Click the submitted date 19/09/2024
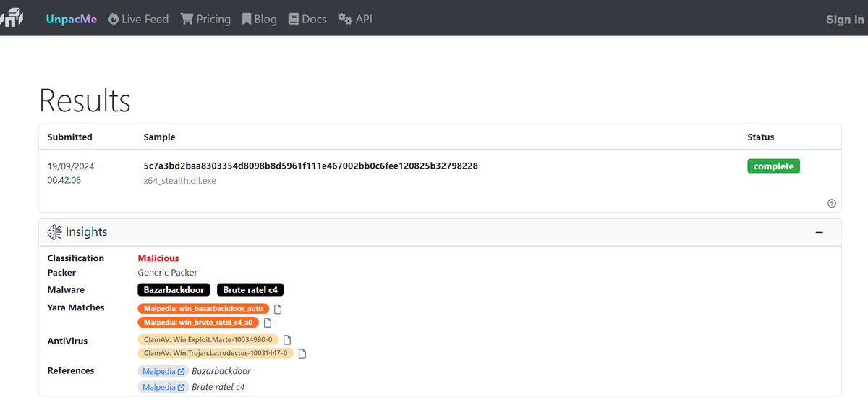868x400 pixels. (x=71, y=166)
